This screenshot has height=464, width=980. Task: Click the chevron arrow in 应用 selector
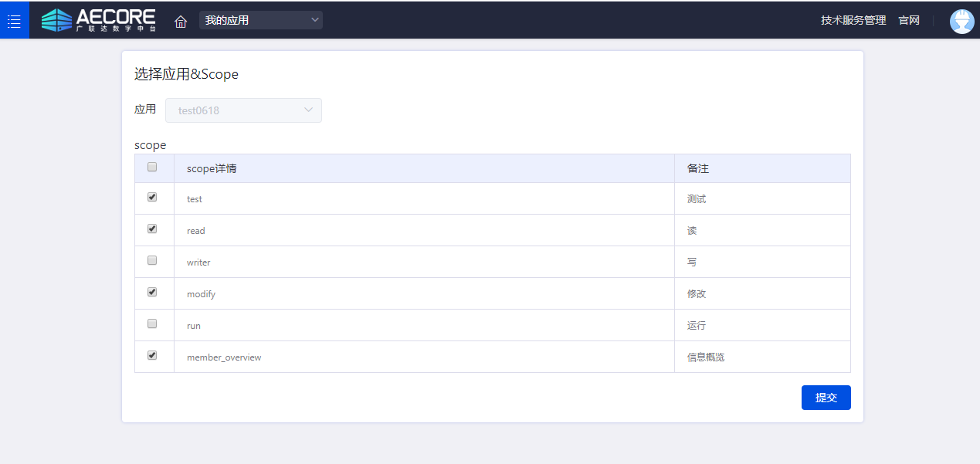[x=309, y=110]
